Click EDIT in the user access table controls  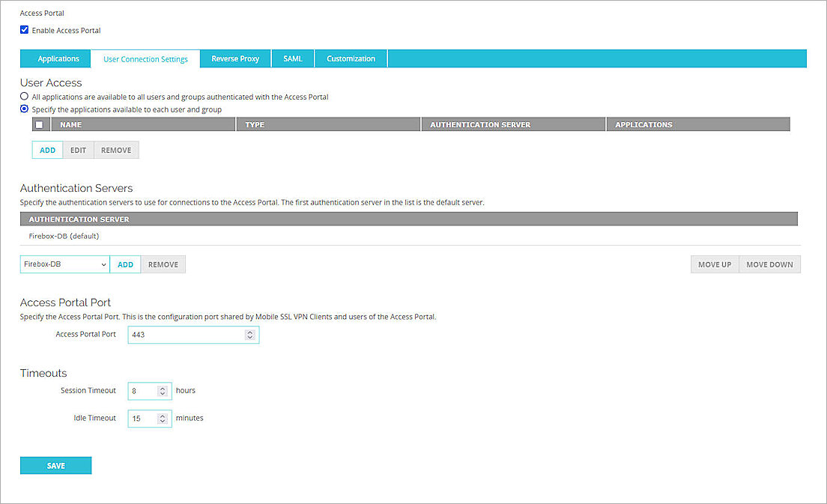78,150
